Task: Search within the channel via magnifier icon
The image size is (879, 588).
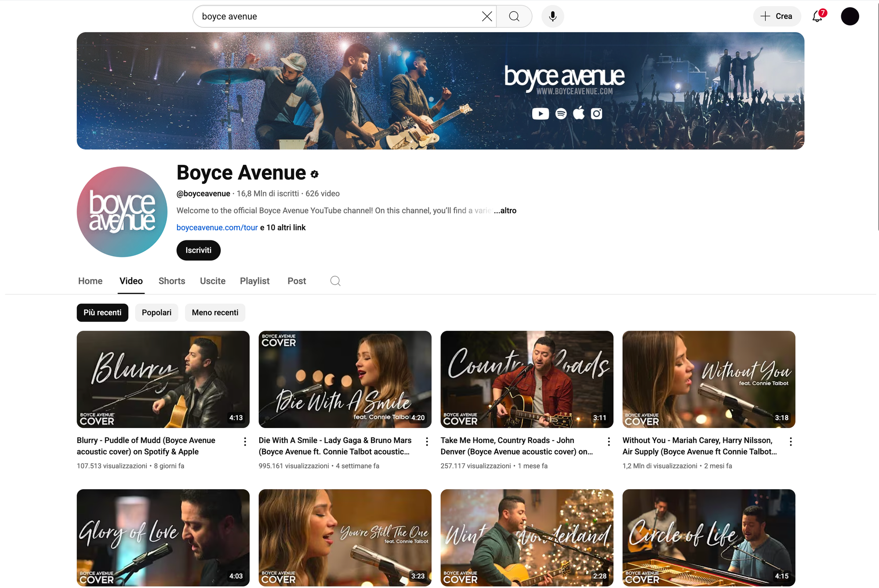Action: tap(335, 281)
